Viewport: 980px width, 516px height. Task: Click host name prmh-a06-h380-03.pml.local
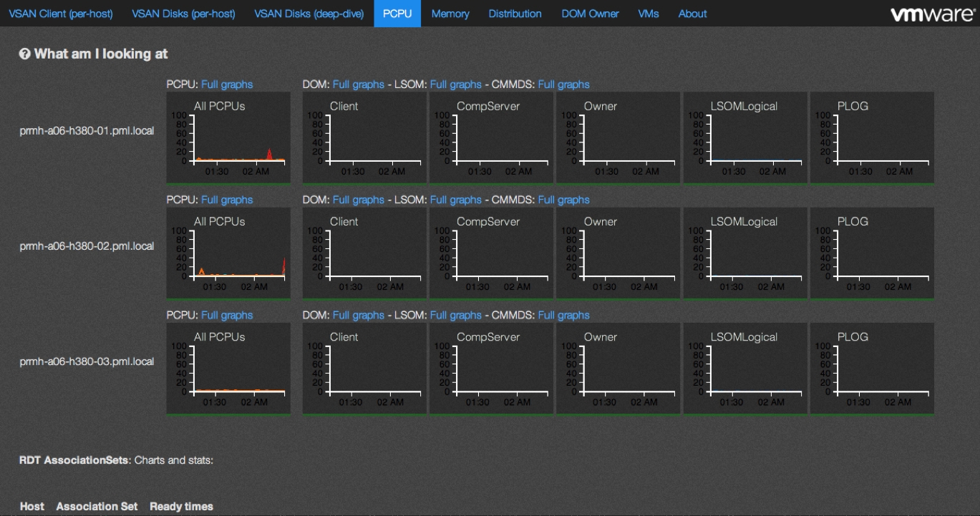(87, 361)
